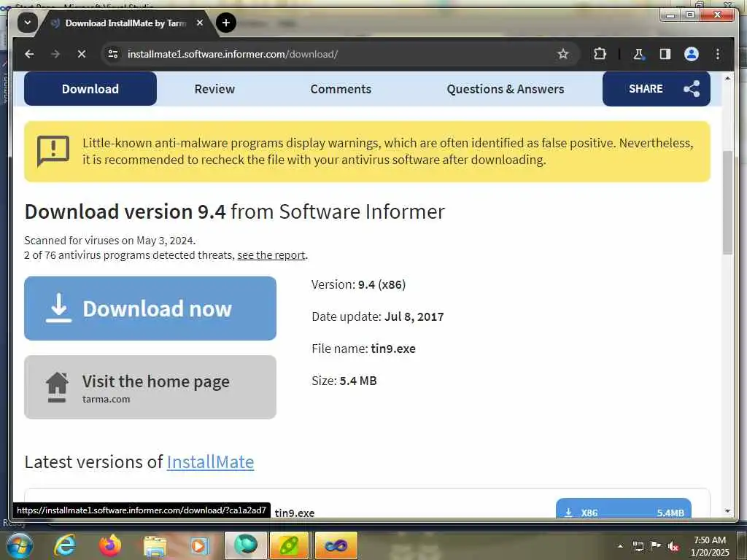The width and height of the screenshot is (747, 560).
Task: Close the Download InstallMate tab
Action: [x=200, y=23]
